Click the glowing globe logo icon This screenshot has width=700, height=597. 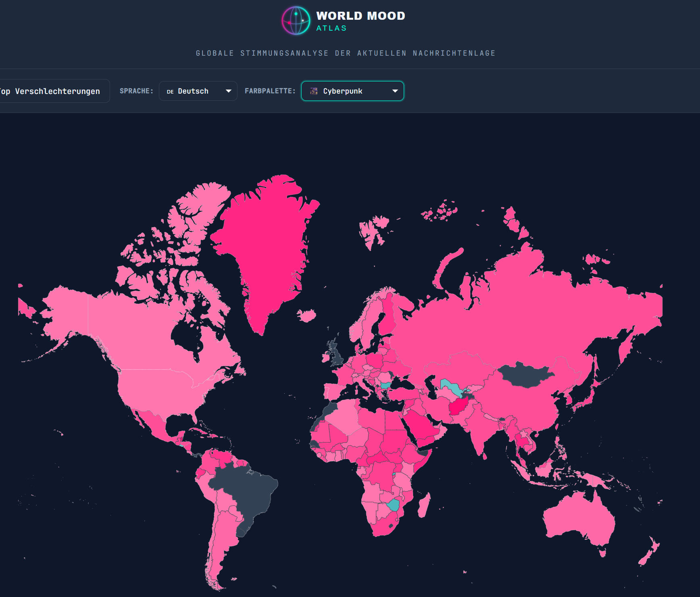coord(295,21)
